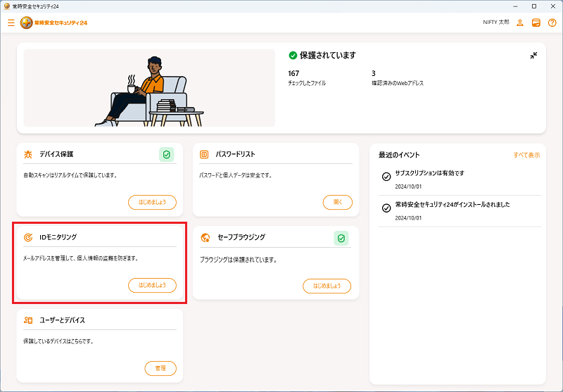Select the サブスクリプションは有効です event
Viewport: 563px width, 392px height.
tap(430, 173)
